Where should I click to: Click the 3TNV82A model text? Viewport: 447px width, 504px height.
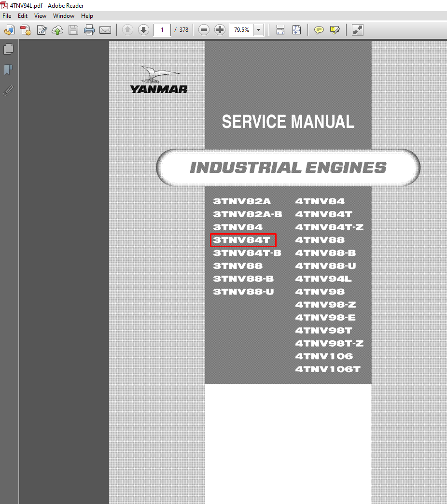coord(242,201)
